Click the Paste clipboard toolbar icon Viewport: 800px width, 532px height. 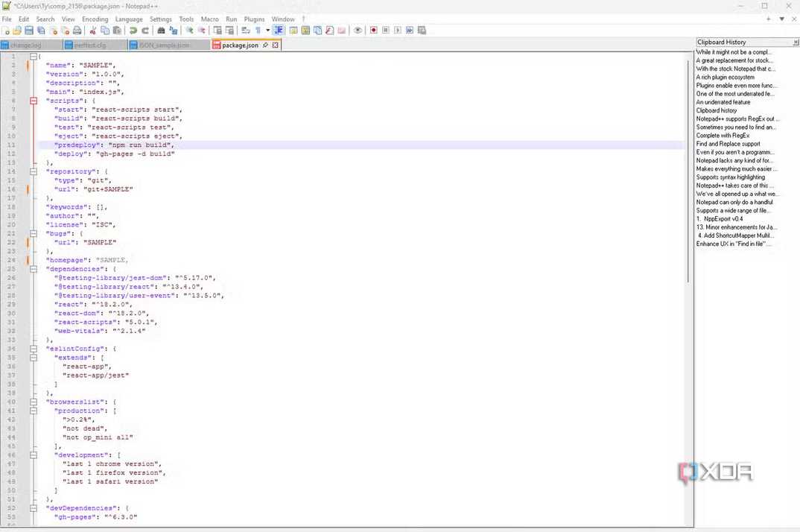tap(117, 31)
